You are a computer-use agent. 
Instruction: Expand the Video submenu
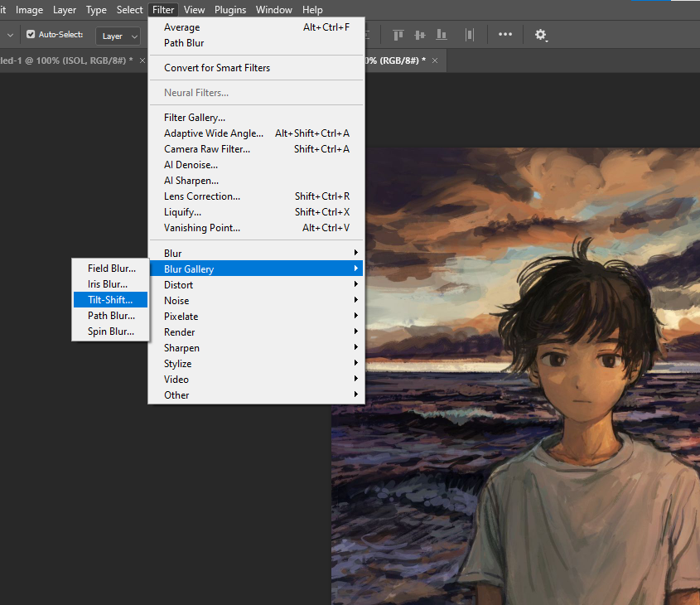pos(256,380)
